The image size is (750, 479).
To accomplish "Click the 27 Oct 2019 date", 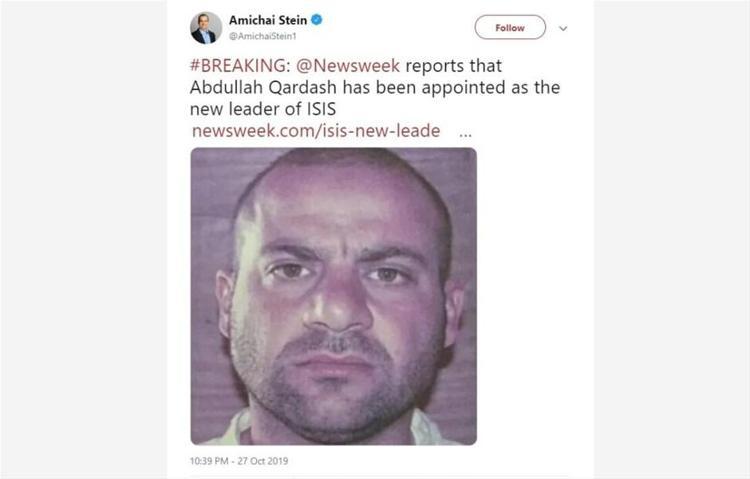I will tap(263, 461).
